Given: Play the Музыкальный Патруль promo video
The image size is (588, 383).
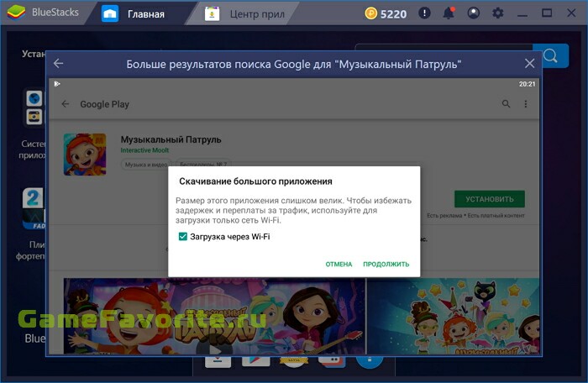Looking at the screenshot, I should click(214, 350).
